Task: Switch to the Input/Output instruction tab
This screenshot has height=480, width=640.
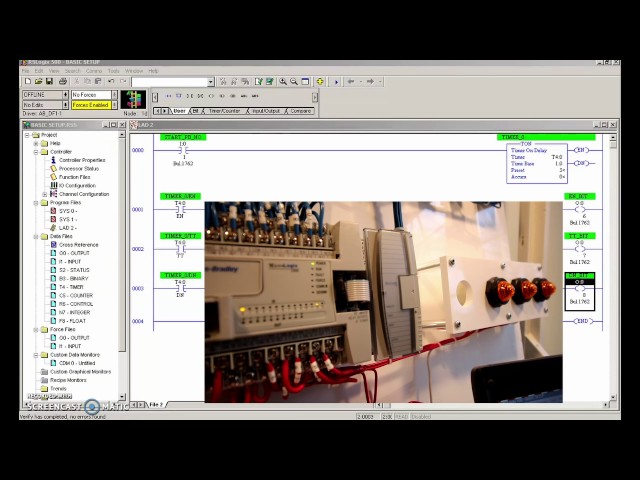Action: point(266,111)
